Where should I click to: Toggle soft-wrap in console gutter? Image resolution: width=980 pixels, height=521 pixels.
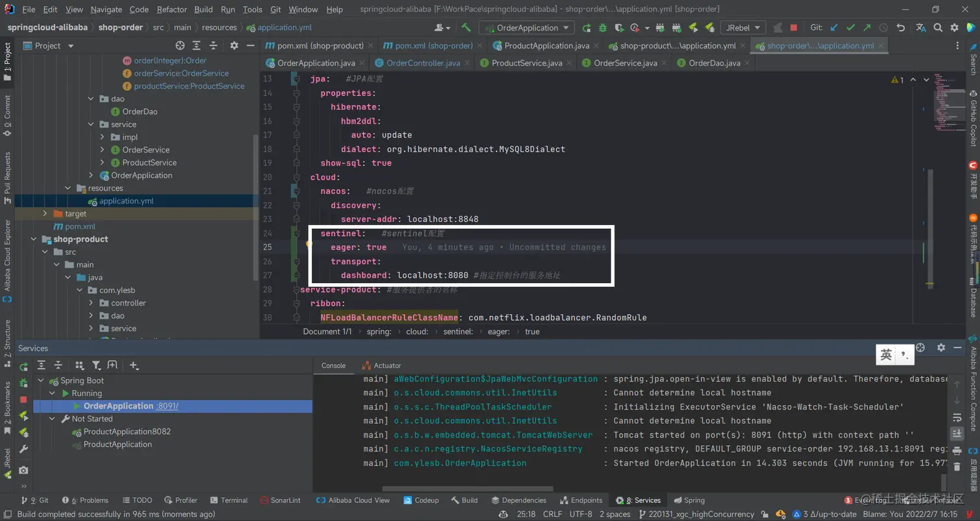click(x=957, y=417)
